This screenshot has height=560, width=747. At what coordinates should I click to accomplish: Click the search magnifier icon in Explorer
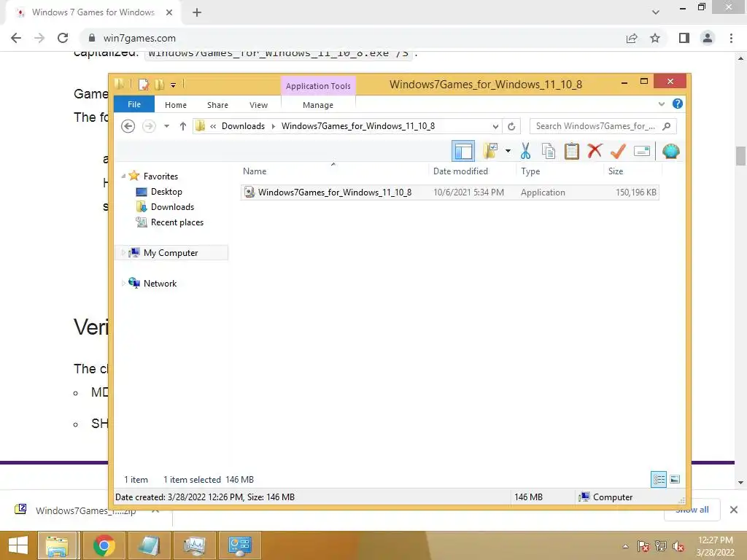tap(667, 126)
